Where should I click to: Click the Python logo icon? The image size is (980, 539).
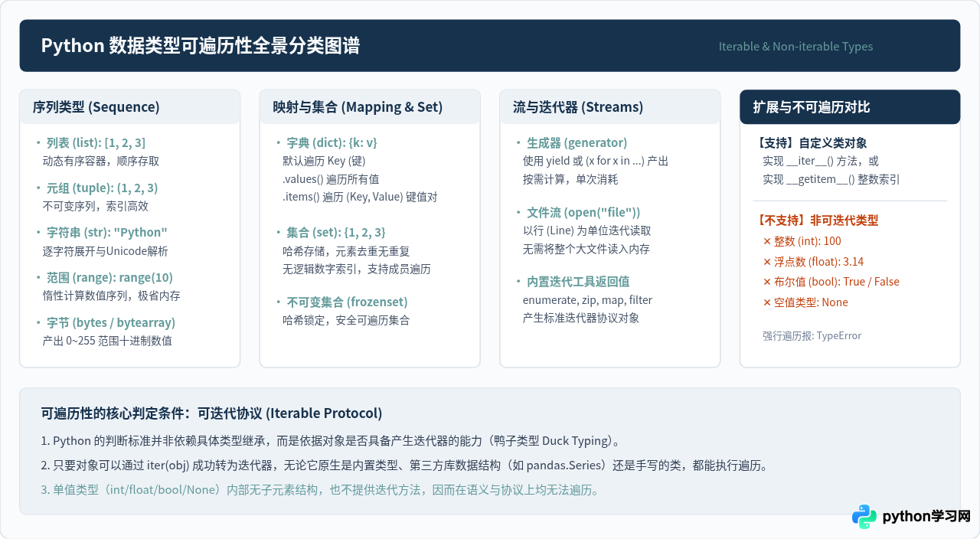(x=864, y=517)
